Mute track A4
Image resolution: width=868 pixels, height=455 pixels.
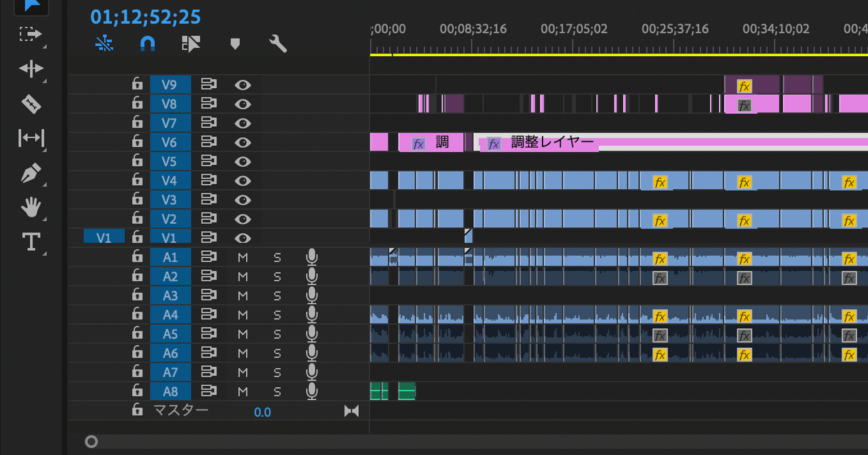[243, 315]
